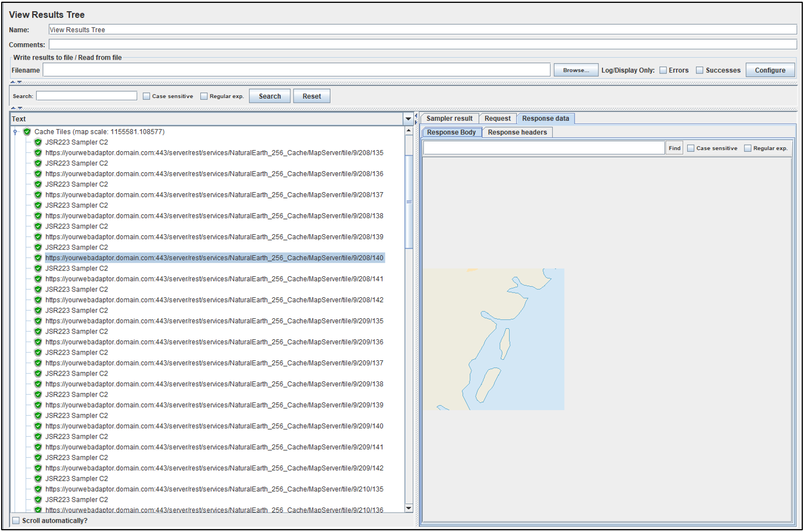Toggle Regular exp. in Response Body find bar
This screenshot has width=804, height=532.
[747, 148]
